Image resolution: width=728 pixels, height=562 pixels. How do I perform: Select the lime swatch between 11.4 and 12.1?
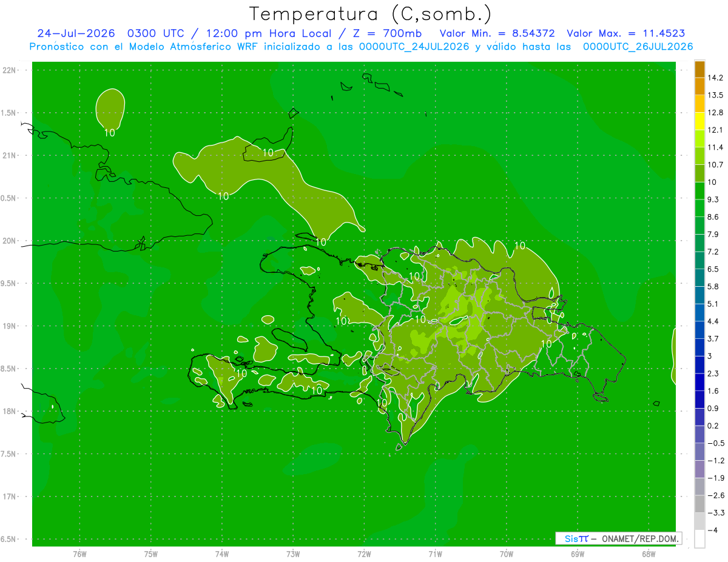tap(699, 139)
